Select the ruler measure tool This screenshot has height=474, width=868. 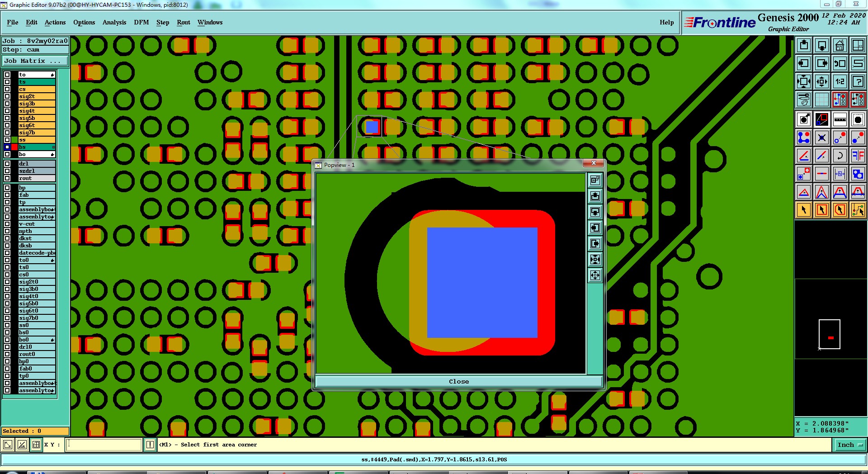coord(840,119)
